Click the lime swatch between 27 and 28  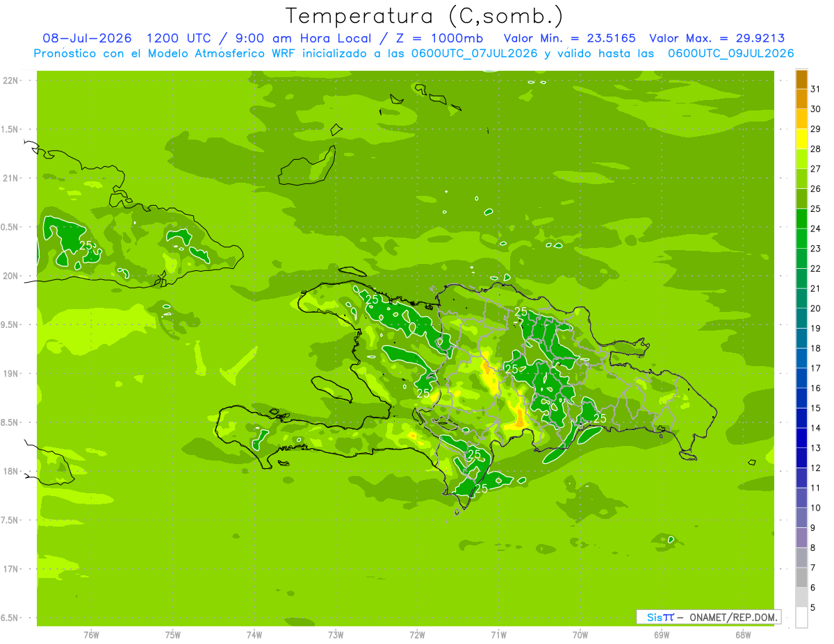pos(801,158)
